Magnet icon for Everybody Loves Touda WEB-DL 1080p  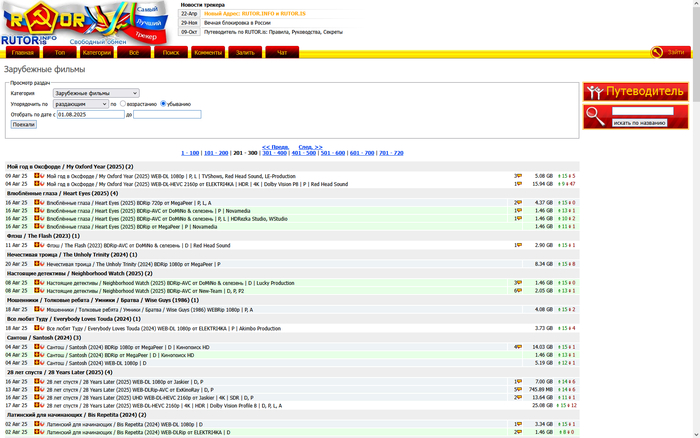(x=42, y=328)
